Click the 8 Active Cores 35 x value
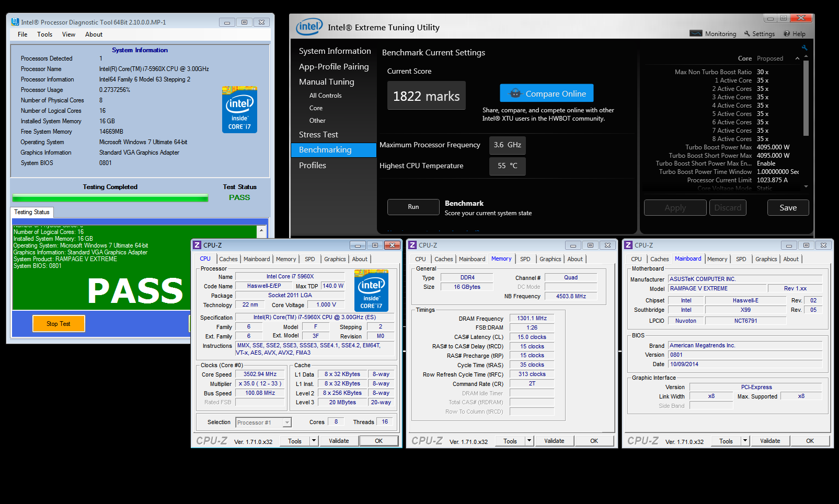 pos(763,139)
